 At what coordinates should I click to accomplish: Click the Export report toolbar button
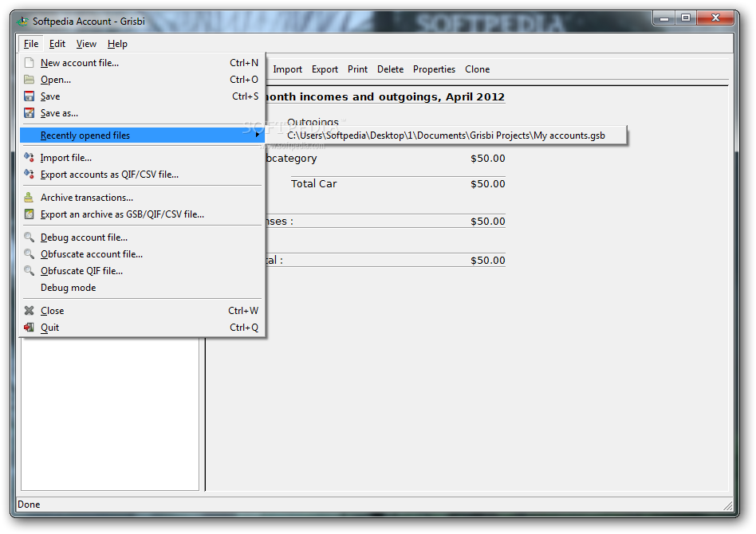[325, 69]
